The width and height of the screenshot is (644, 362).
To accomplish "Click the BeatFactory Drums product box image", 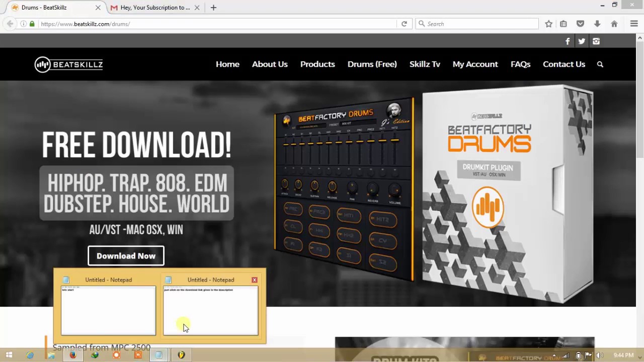I will (x=508, y=195).
